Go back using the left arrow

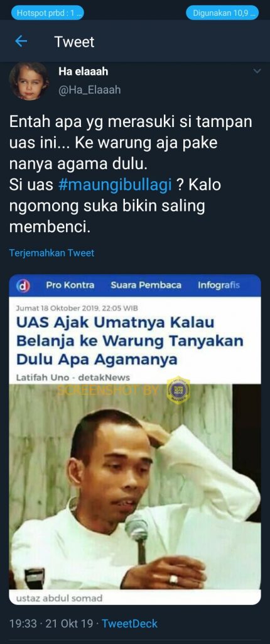point(21,42)
